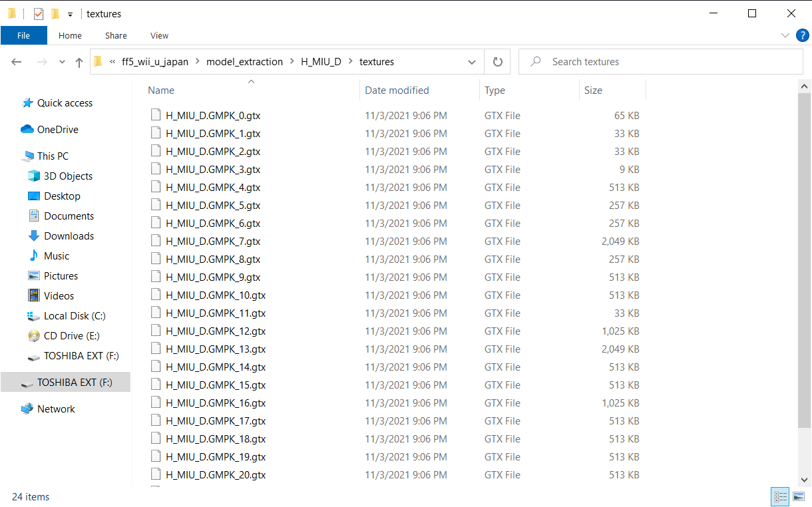The height and width of the screenshot is (507, 812).
Task: Click file icon of H_MIU_D.GMPK_18.gtx
Action: click(156, 438)
